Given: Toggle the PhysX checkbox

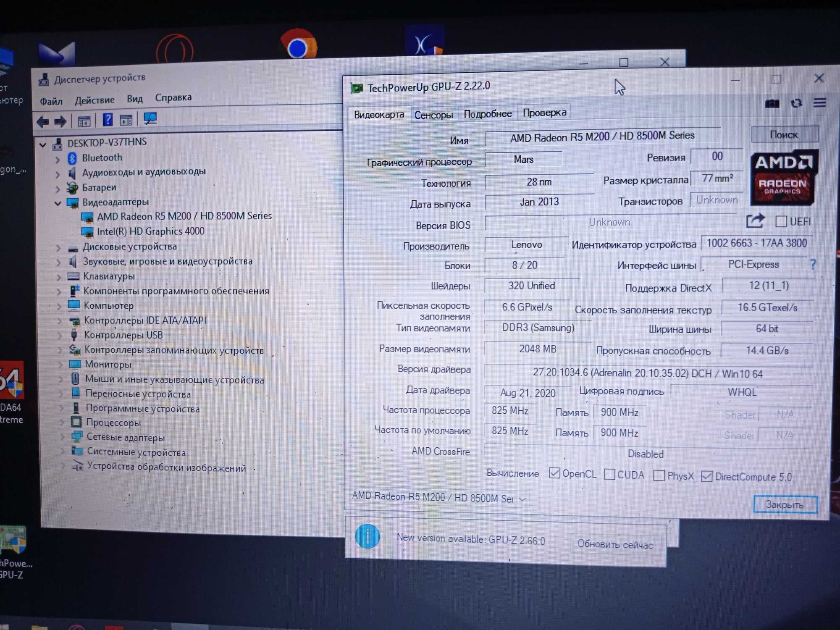Looking at the screenshot, I should point(659,475).
